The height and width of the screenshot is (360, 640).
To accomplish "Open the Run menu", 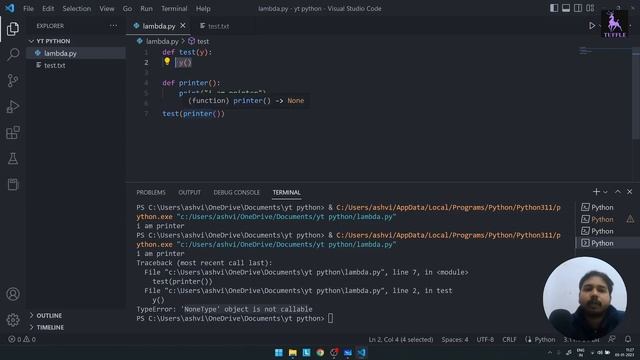I will click(146, 8).
